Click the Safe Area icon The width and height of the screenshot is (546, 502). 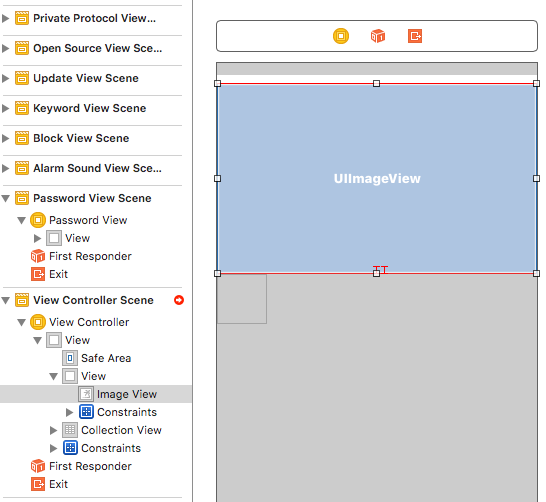(x=70, y=358)
